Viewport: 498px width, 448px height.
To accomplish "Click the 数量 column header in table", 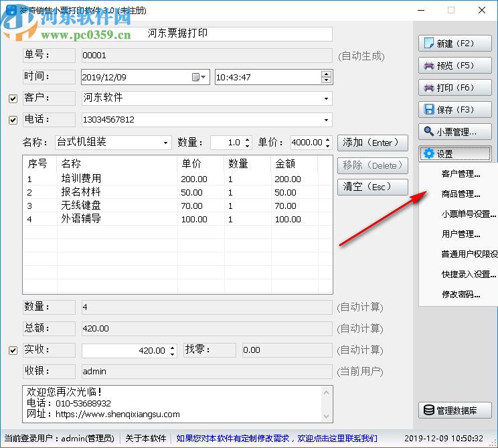I will point(248,164).
